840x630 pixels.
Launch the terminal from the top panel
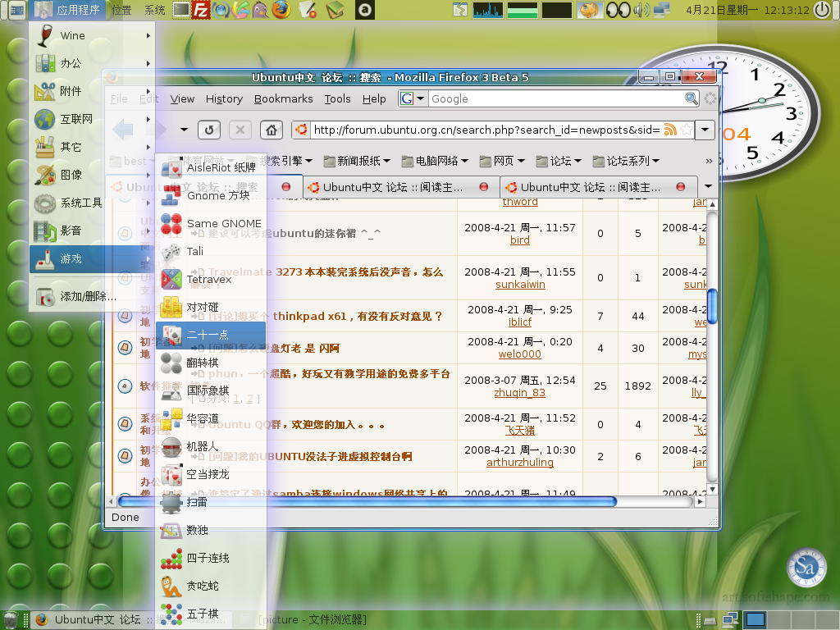tap(181, 10)
